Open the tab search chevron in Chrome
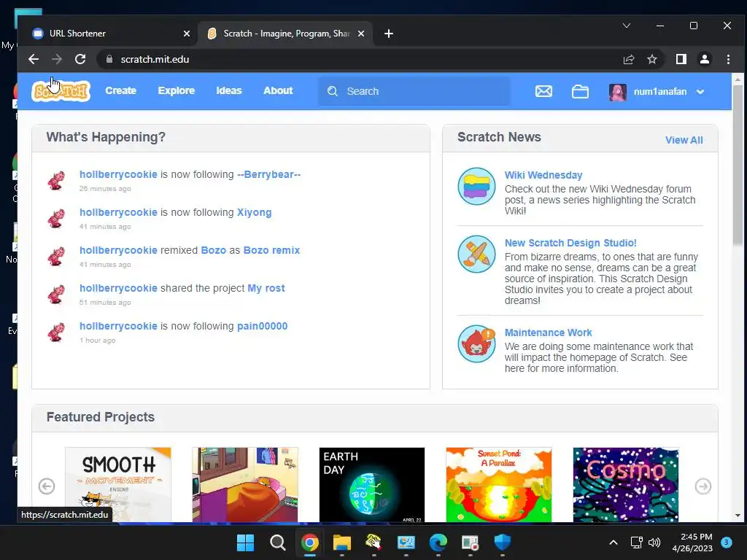The width and height of the screenshot is (747, 560). coord(627,26)
